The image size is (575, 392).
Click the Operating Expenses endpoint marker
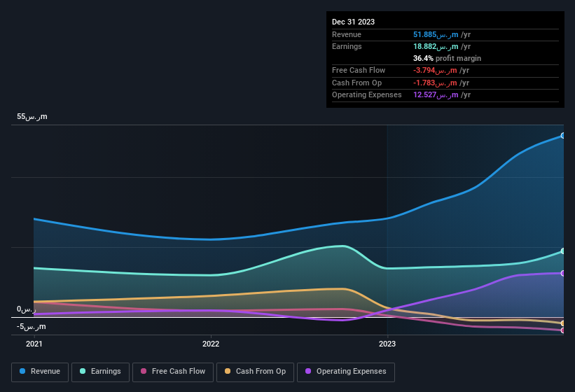point(563,273)
